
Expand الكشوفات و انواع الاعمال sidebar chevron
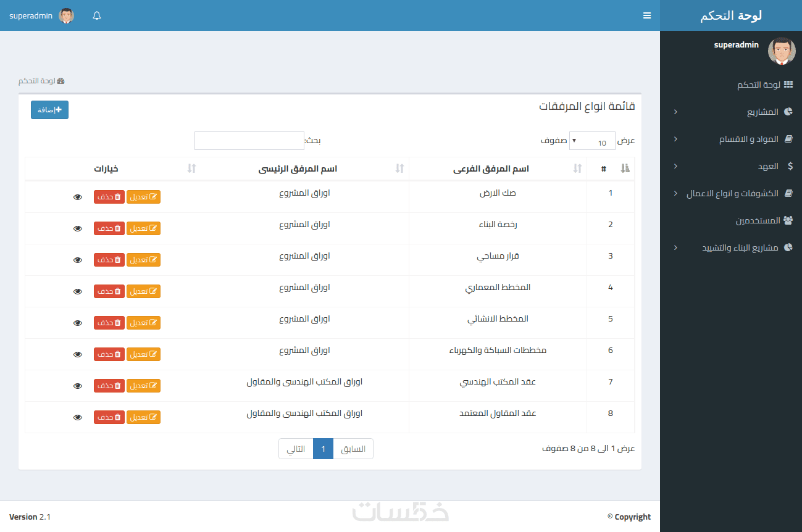675,193
